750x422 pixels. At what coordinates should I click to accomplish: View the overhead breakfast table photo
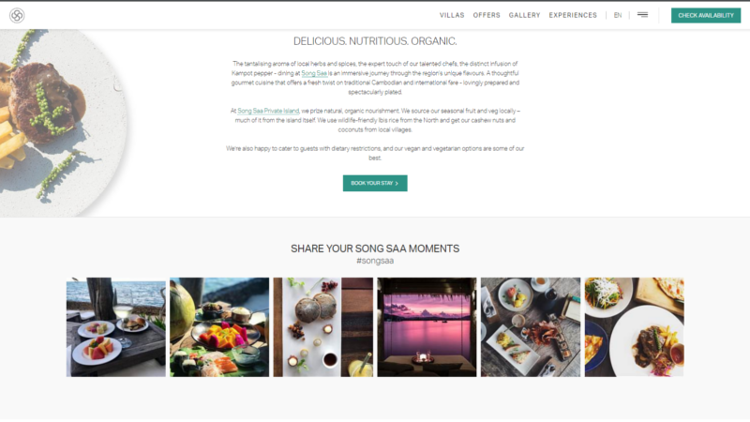(x=530, y=327)
